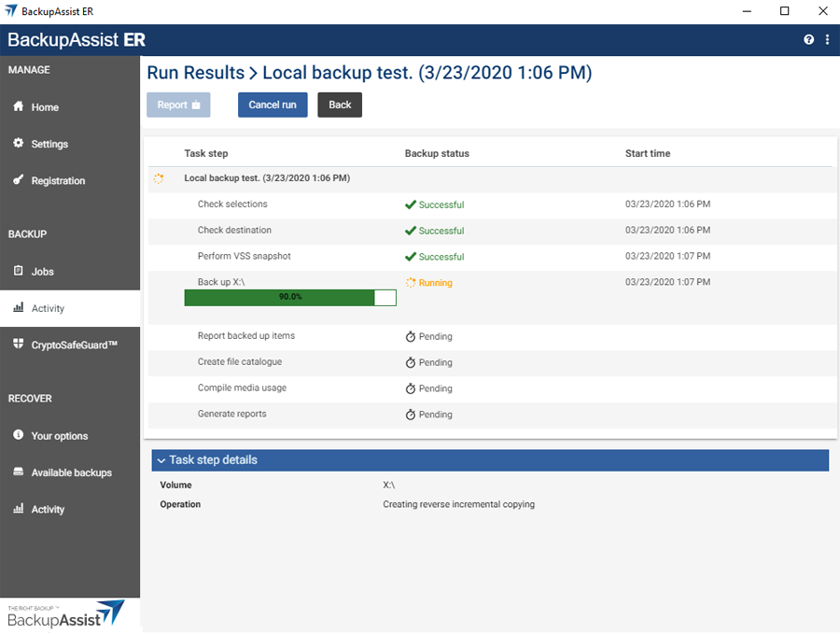Open the three-dot options menu

(x=827, y=39)
